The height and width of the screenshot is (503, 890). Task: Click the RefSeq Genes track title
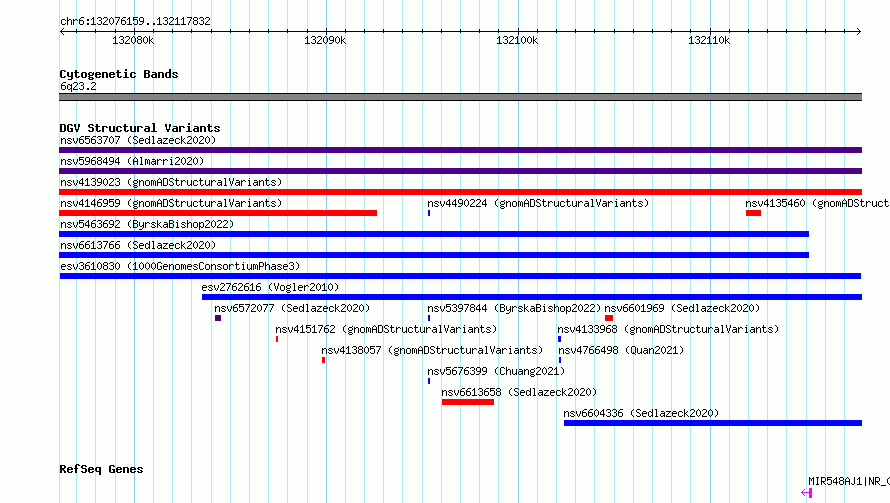point(101,469)
